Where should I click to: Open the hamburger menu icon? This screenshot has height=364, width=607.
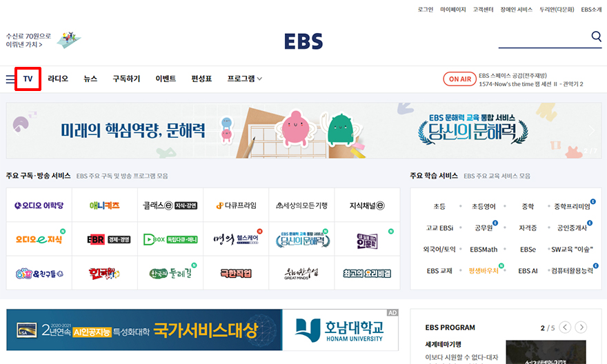tap(10, 79)
